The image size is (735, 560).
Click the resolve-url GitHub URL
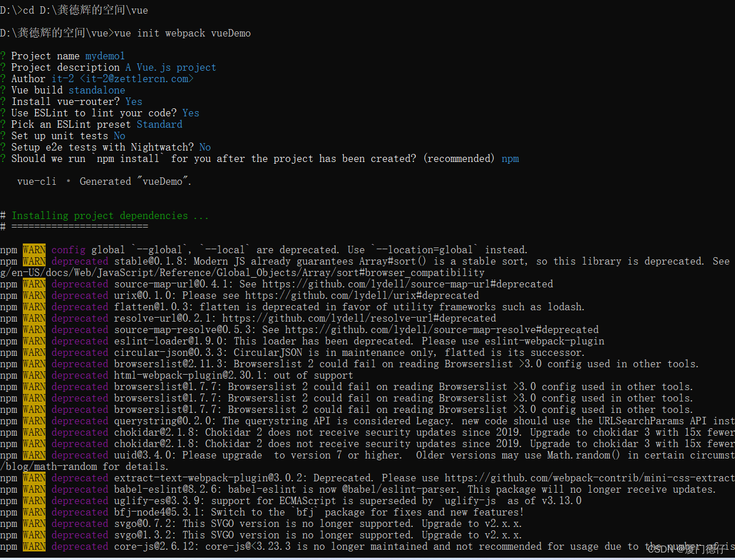coord(359,318)
